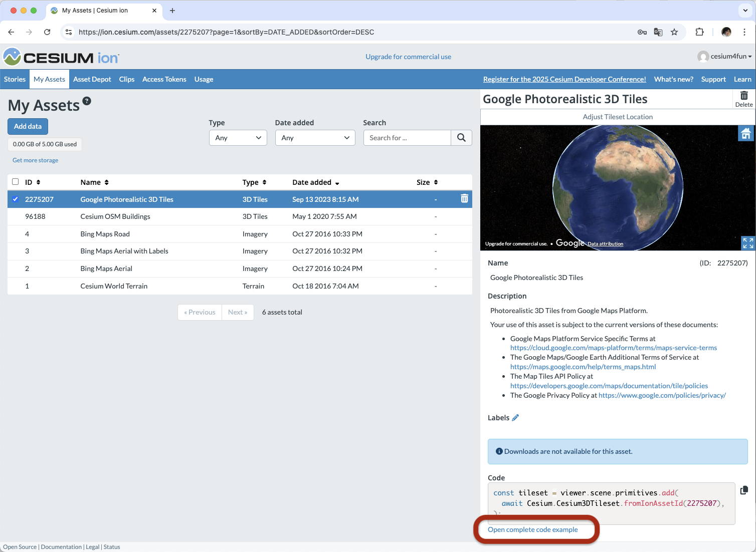View site information icon in address bar
The height and width of the screenshot is (552, 756).
point(69,32)
